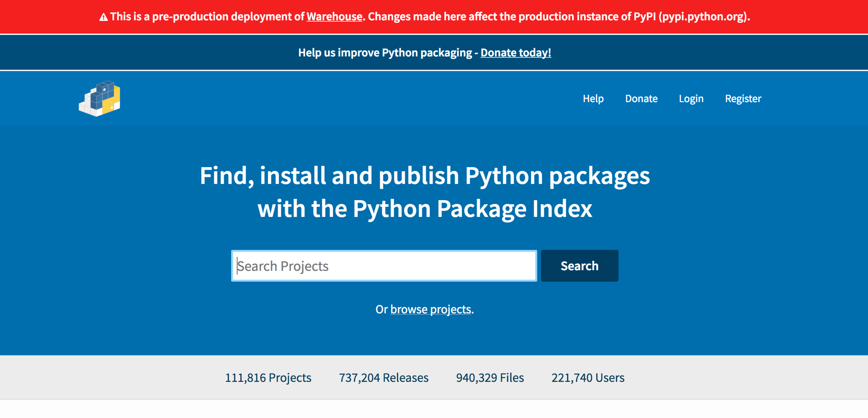Follow the Donate today! link
This screenshot has height=418, width=868.
(x=516, y=53)
